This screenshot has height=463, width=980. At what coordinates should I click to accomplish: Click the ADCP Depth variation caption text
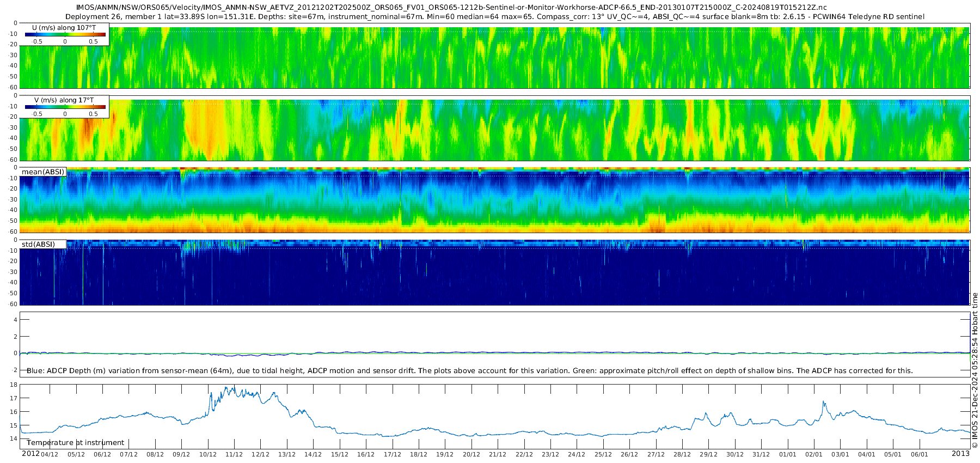click(469, 371)
